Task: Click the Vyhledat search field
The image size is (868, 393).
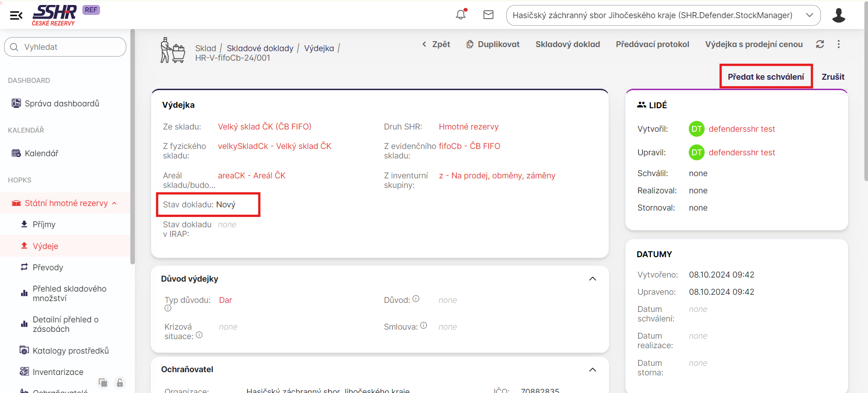Action: click(x=65, y=47)
